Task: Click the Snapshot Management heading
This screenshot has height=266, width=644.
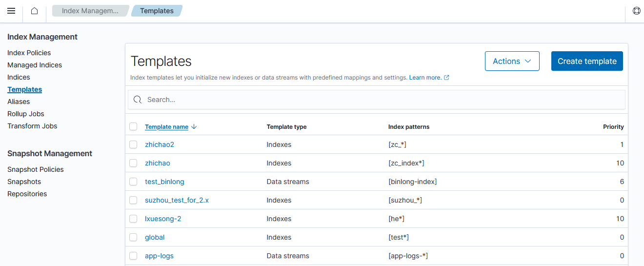Action: tap(50, 153)
